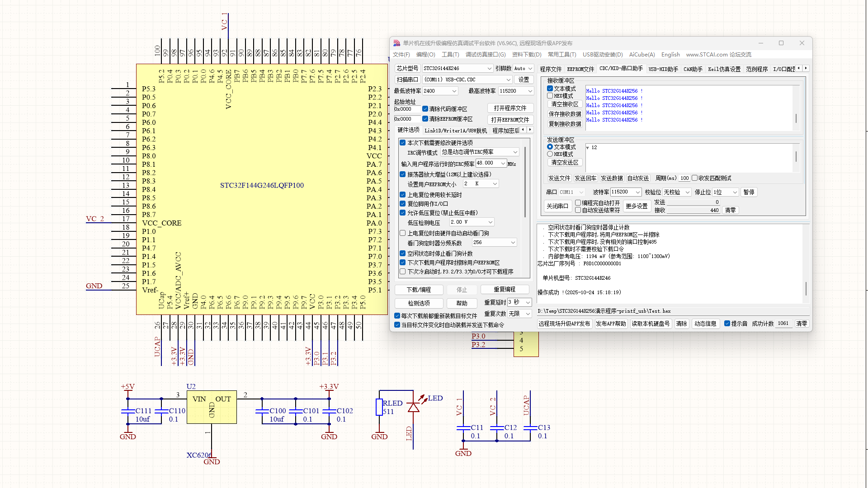Enable HEX模式 checkbox in receive buffer
The height and width of the screenshot is (488, 868).
pos(550,96)
